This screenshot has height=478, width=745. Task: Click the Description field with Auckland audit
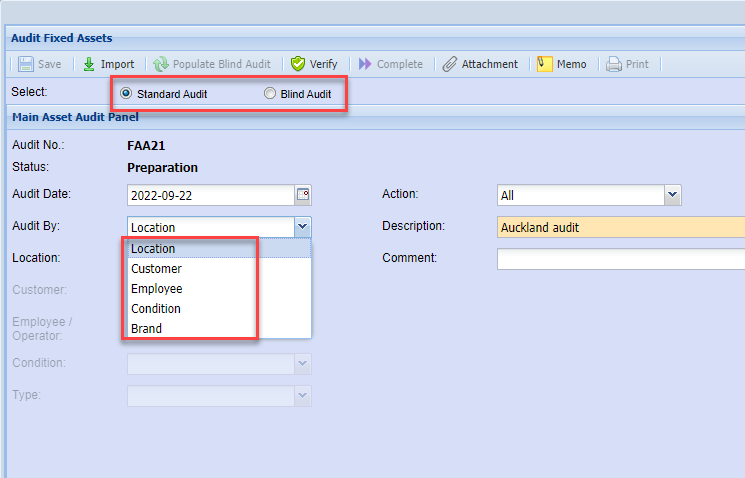click(x=620, y=227)
